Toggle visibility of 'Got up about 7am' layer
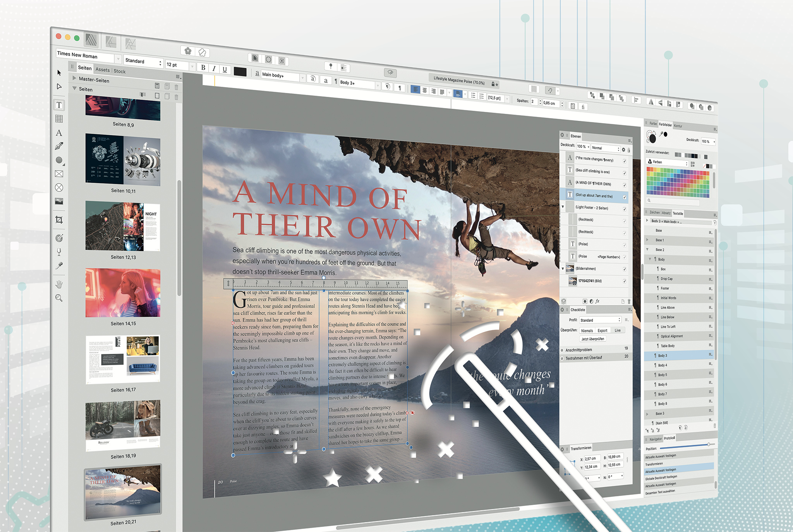The image size is (793, 532). click(x=625, y=197)
